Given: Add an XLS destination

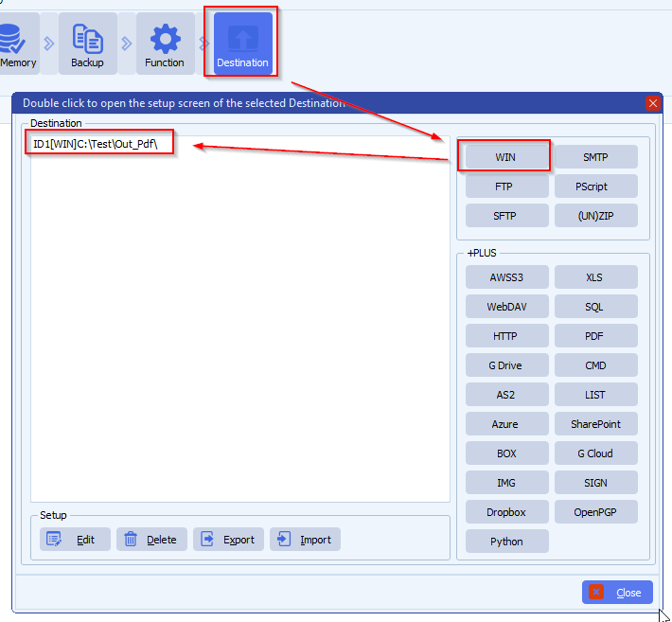Looking at the screenshot, I should click(595, 277).
